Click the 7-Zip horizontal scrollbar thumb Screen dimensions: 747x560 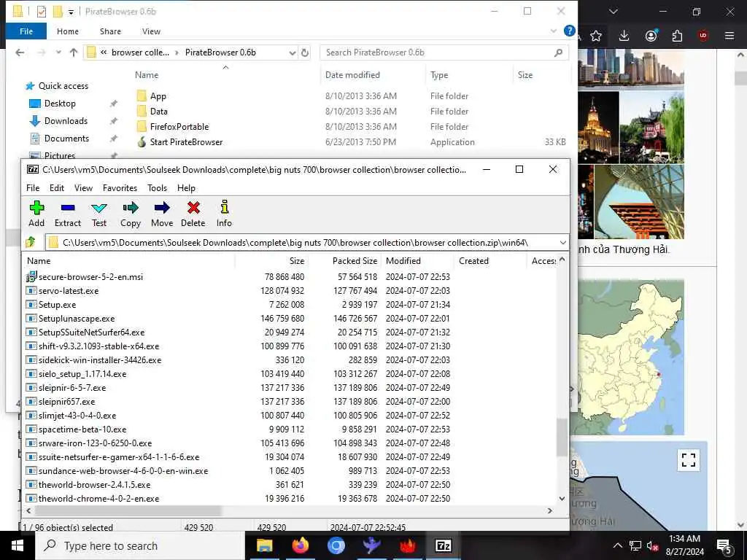click(x=128, y=510)
